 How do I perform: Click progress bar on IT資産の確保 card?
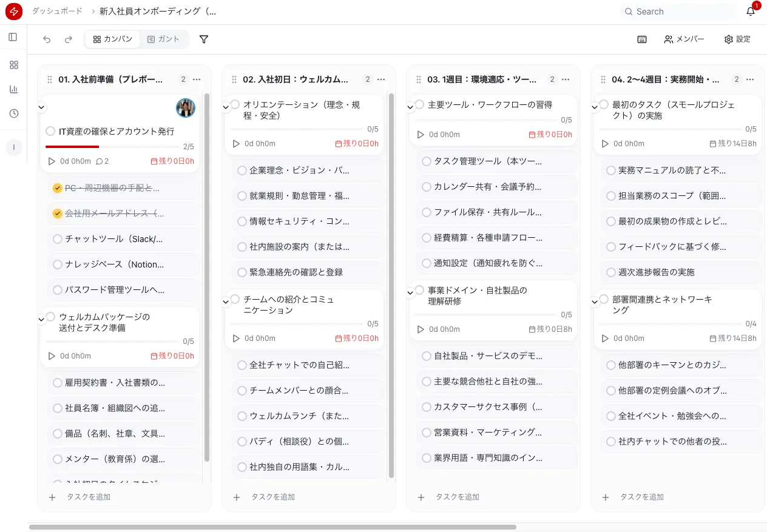click(112, 147)
